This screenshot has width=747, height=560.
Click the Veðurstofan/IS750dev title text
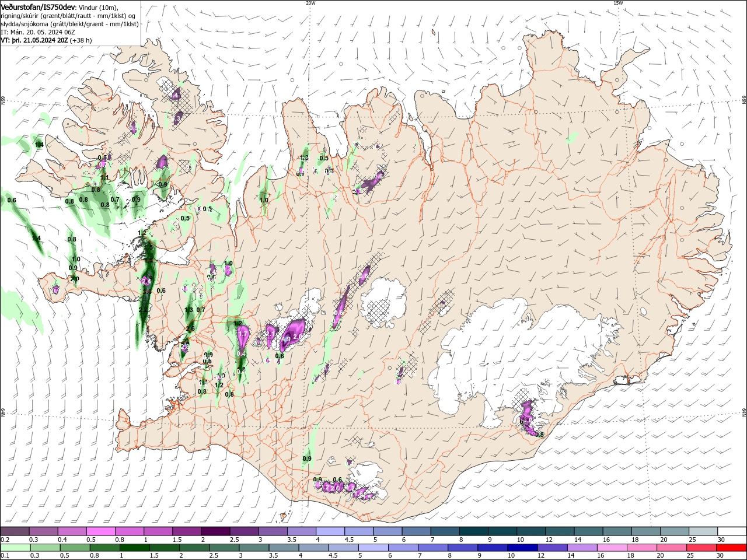38,6
